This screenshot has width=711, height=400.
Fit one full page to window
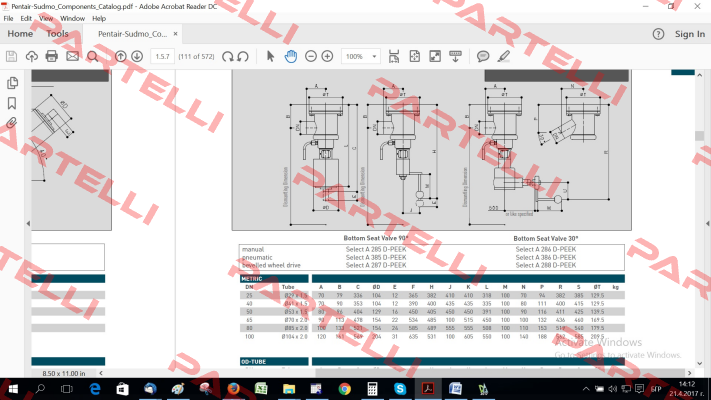(414, 56)
